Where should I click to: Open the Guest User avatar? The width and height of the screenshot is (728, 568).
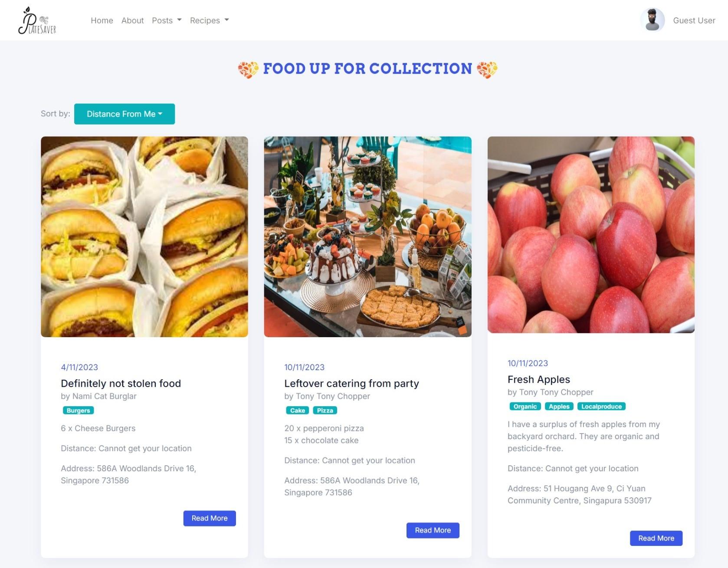point(652,20)
